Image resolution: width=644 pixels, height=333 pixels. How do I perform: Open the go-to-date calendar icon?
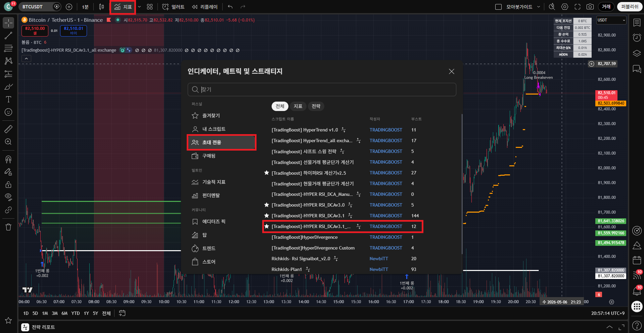click(122, 313)
